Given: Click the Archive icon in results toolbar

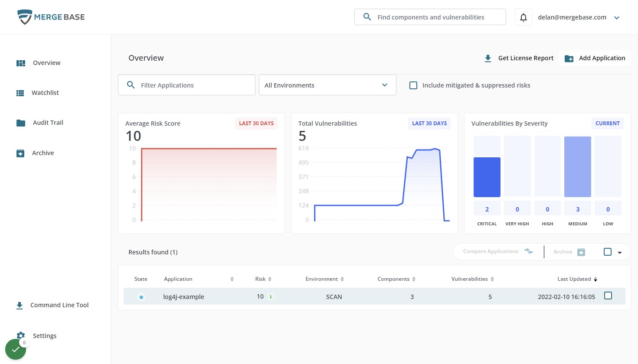Looking at the screenshot, I should click(x=581, y=252).
